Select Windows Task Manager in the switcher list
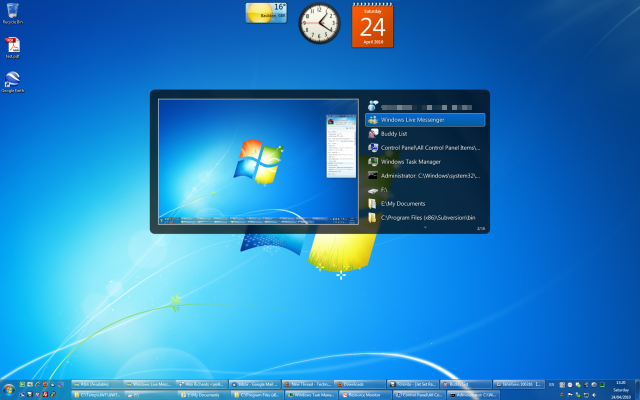640x400 pixels. click(x=425, y=162)
